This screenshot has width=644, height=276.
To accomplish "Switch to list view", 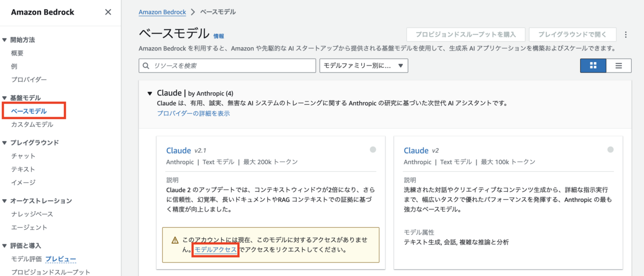I will point(619,66).
